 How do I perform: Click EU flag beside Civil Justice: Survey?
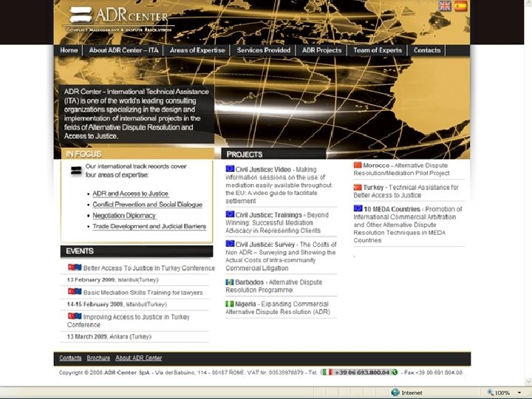pyautogui.click(x=230, y=244)
